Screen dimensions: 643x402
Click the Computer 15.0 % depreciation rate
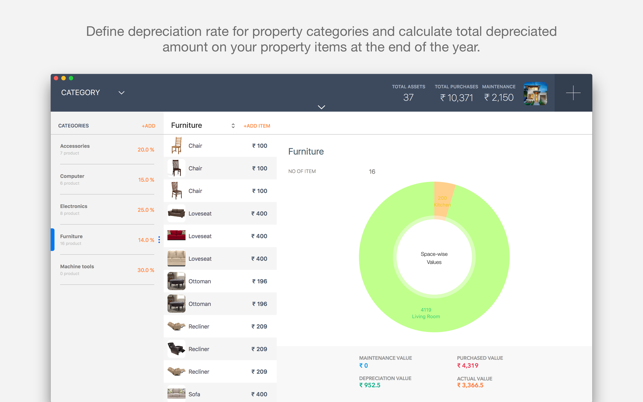[146, 180]
